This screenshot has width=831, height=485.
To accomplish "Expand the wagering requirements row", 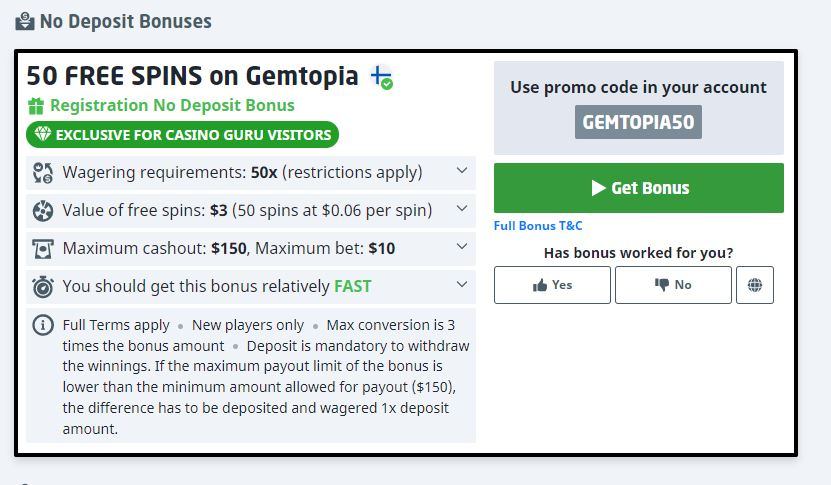I will click(461, 171).
